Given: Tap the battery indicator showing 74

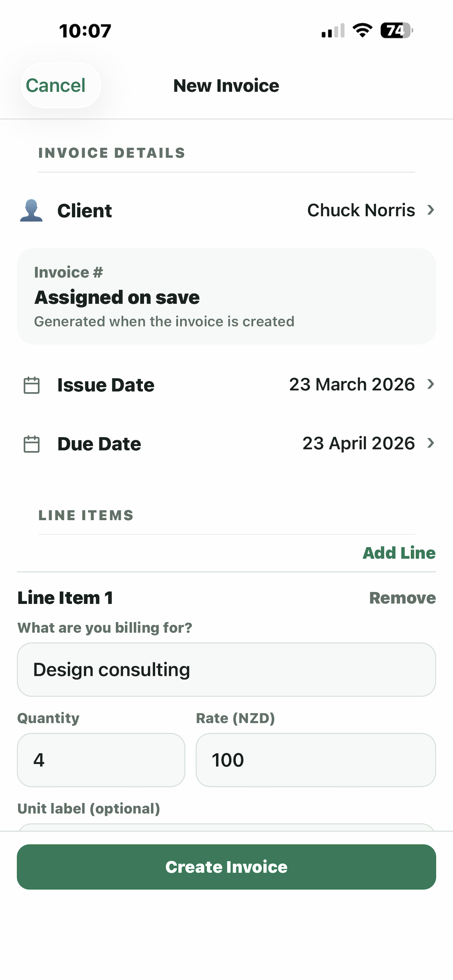Looking at the screenshot, I should 395,30.
